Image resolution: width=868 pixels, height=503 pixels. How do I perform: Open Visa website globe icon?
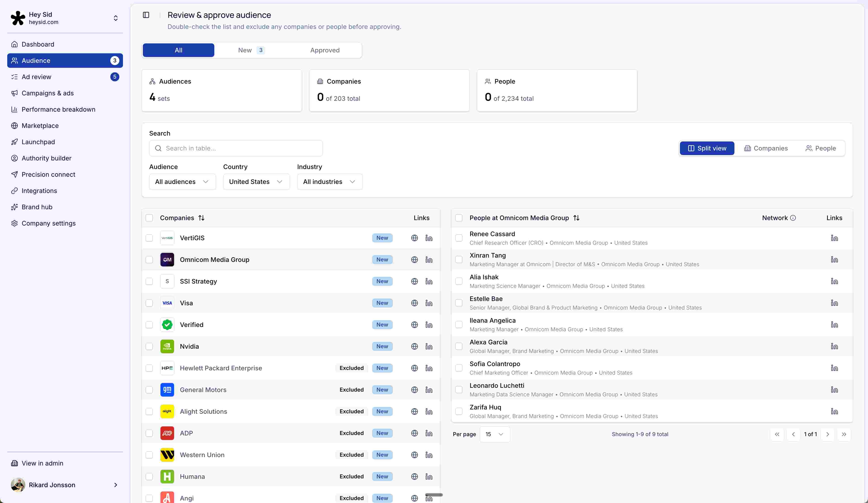414,303
